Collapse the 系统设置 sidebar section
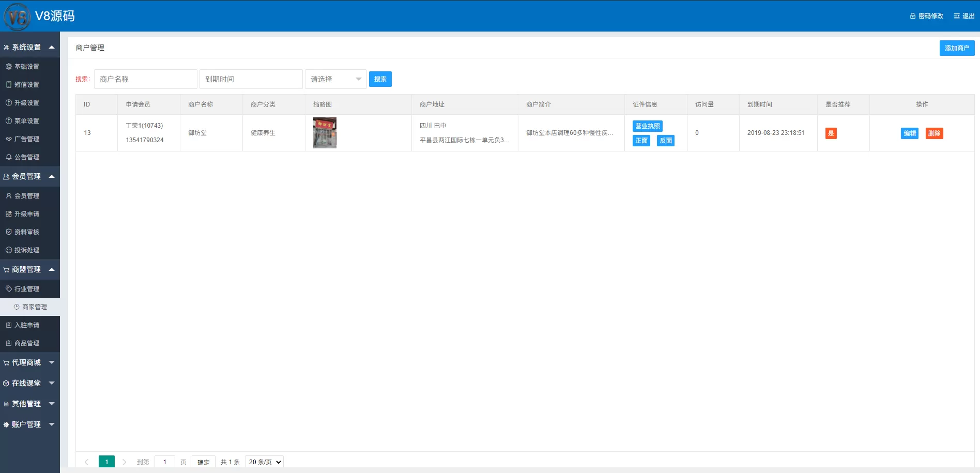The image size is (980, 473). [51, 47]
